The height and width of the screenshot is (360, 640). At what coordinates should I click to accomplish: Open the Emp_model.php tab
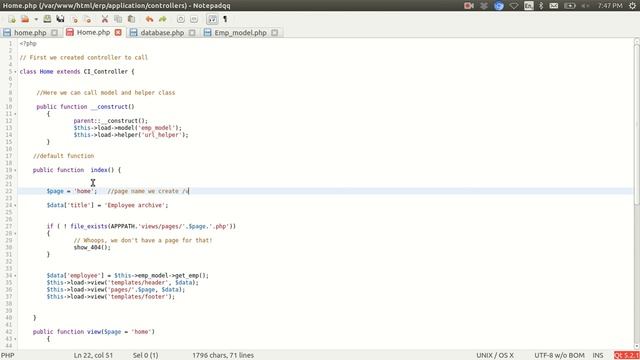click(x=240, y=33)
